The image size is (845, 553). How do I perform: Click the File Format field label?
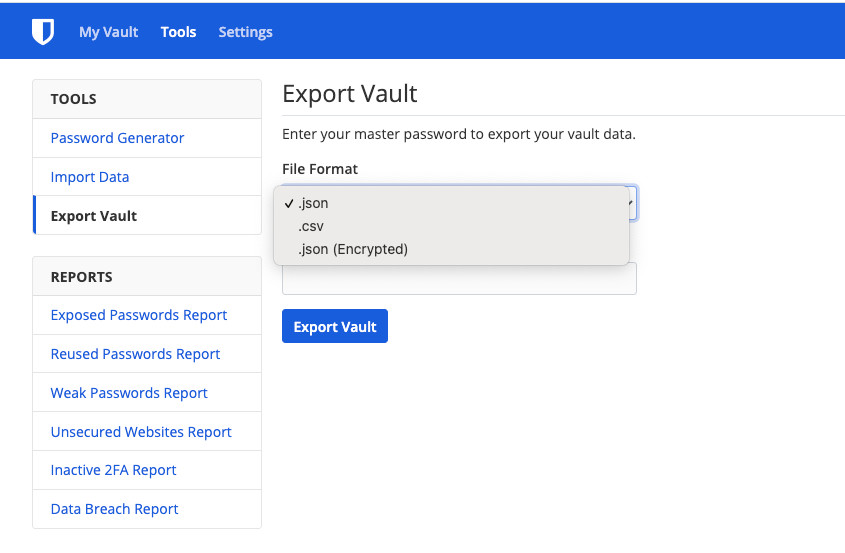tap(320, 169)
